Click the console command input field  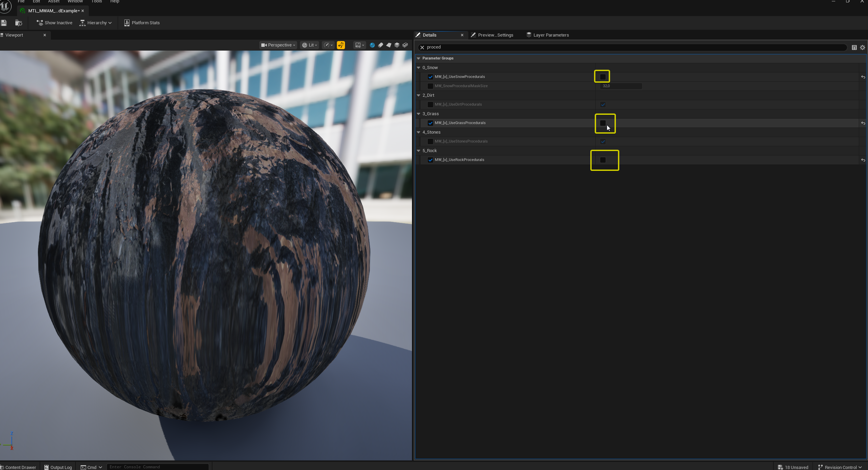coord(157,467)
